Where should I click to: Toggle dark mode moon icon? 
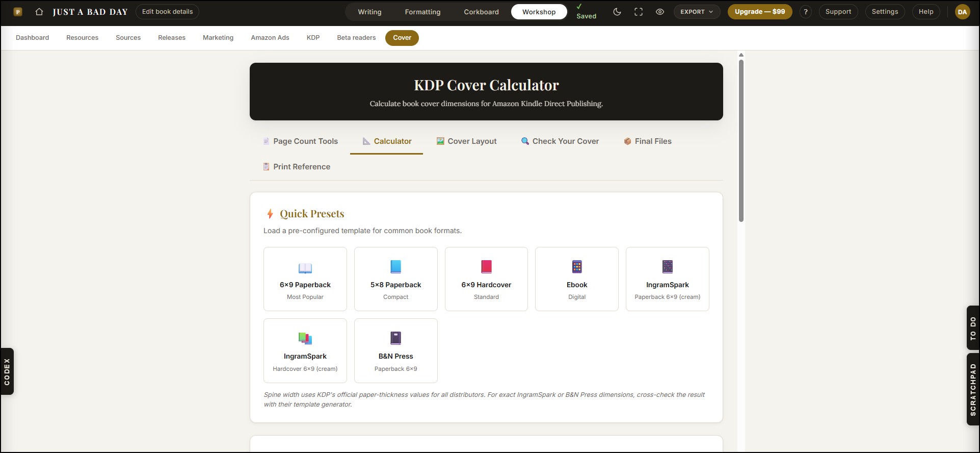617,12
